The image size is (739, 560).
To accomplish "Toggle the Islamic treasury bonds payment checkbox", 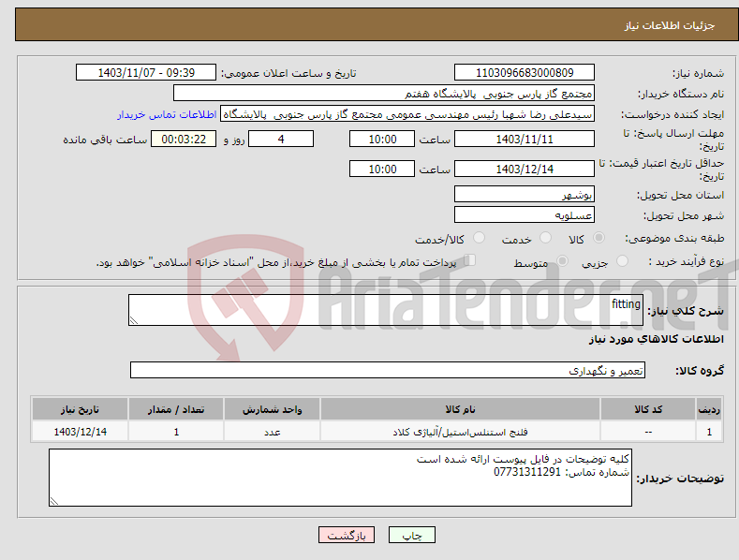I will point(470,259).
